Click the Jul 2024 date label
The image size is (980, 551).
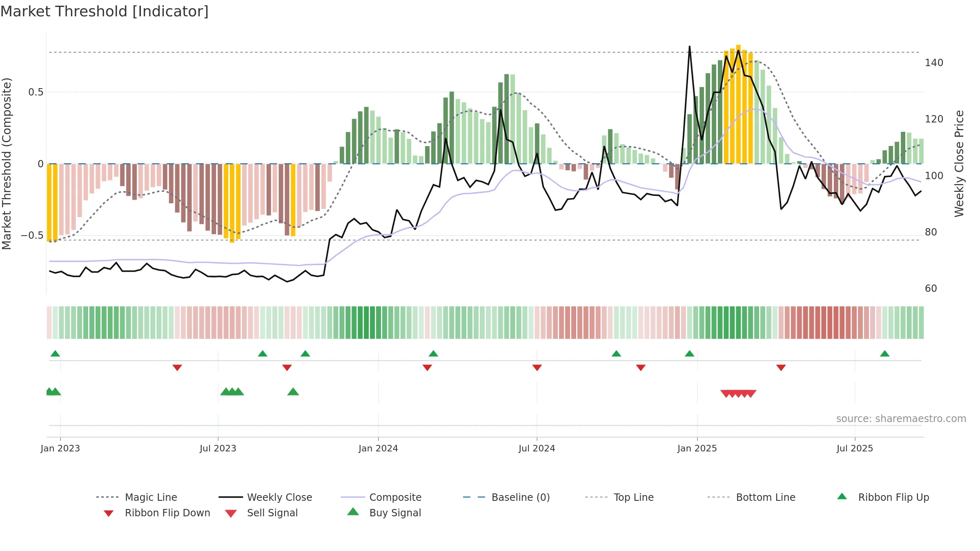tap(537, 449)
